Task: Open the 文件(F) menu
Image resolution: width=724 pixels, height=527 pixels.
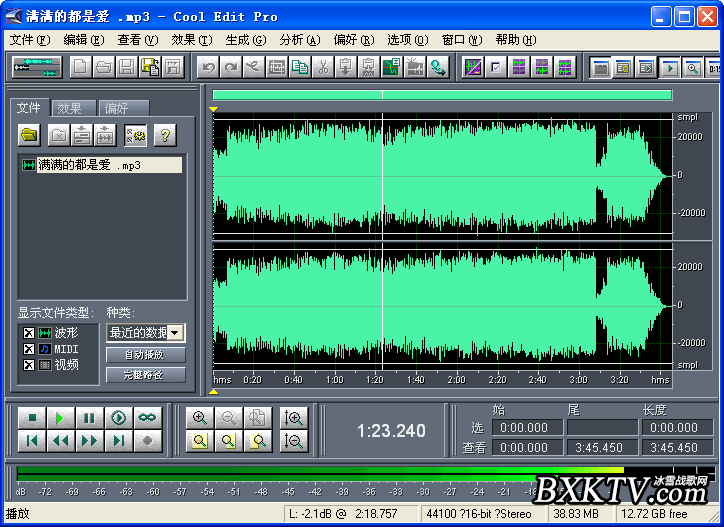Action: point(30,40)
